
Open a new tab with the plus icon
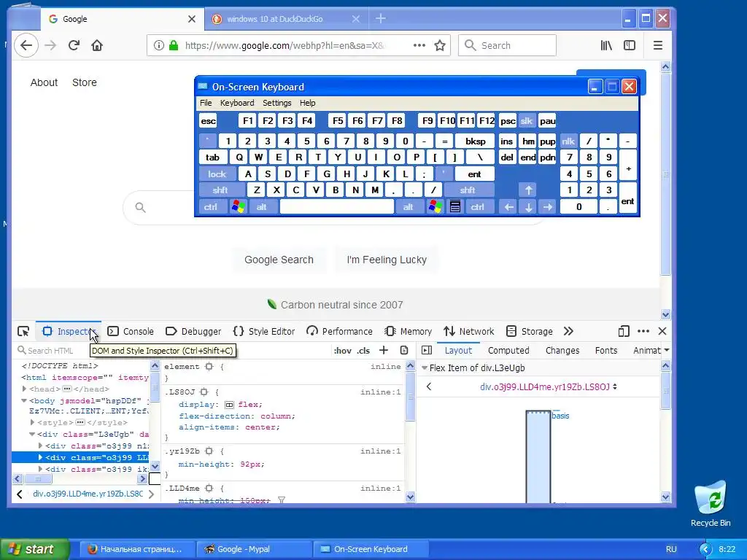(380, 18)
